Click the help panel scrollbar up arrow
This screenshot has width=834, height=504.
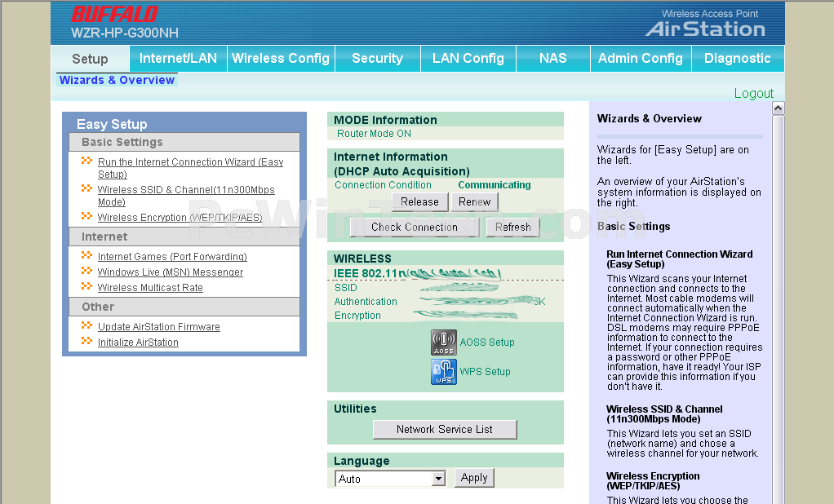tap(778, 108)
